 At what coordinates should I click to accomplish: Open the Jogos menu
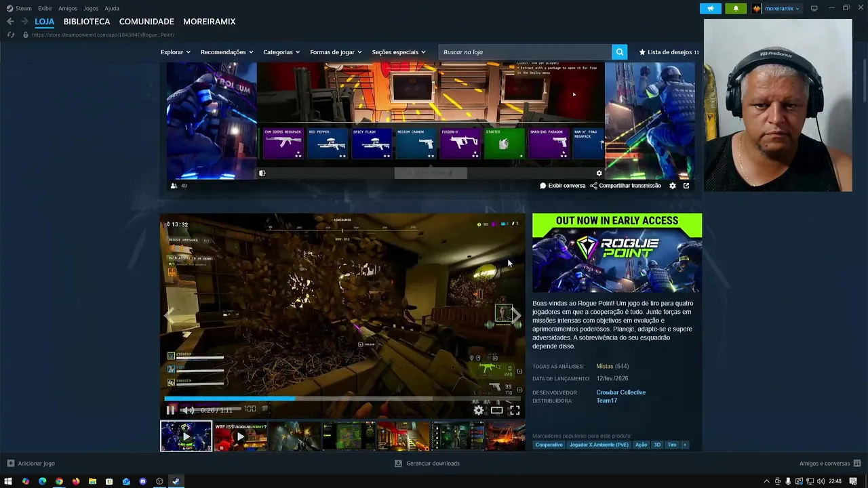[x=91, y=9]
